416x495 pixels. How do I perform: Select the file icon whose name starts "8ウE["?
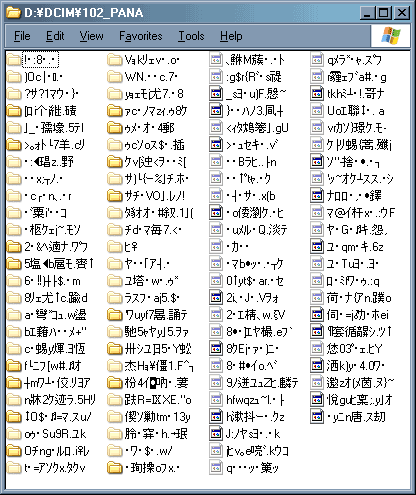tap(216, 349)
